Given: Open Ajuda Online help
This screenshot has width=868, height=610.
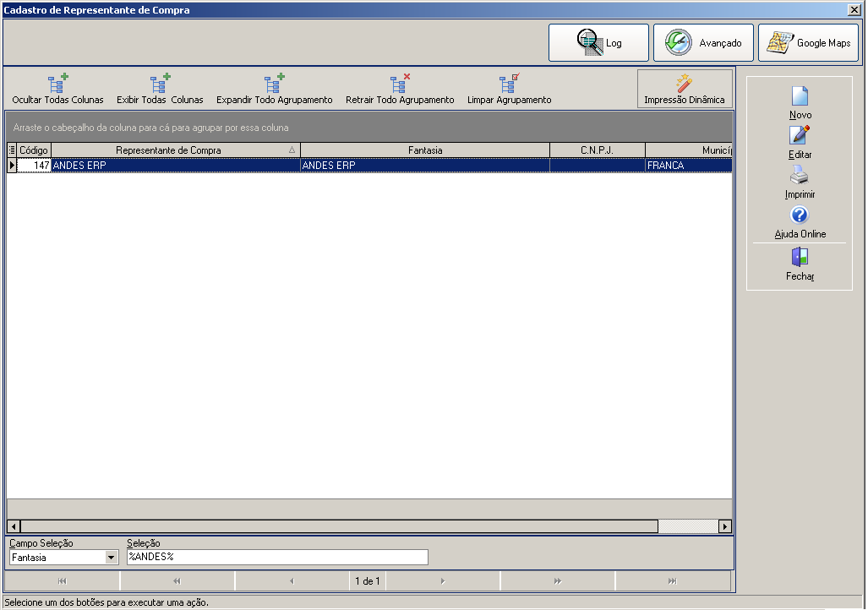Looking at the screenshot, I should point(800,222).
